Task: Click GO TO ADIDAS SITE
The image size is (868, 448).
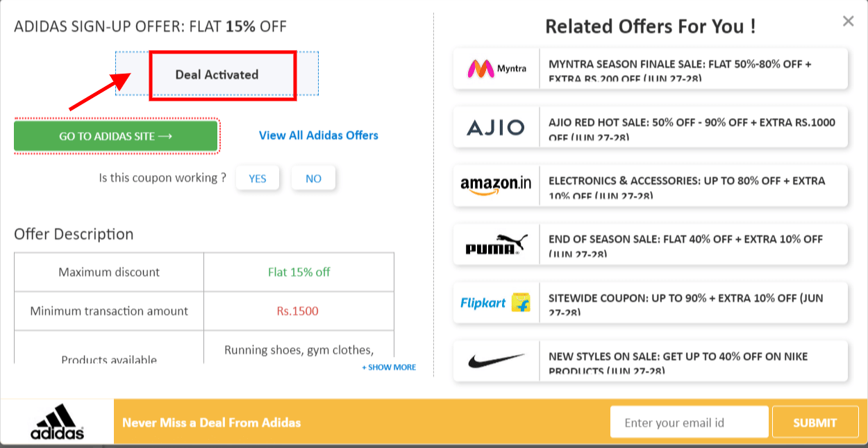Action: pyautogui.click(x=115, y=136)
